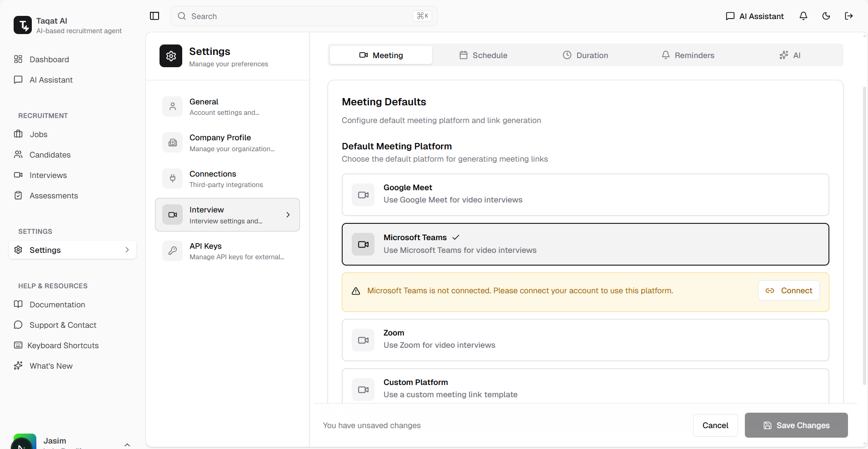Click the Taqat AI logo
Screen dimensions: 868x449
click(x=23, y=25)
